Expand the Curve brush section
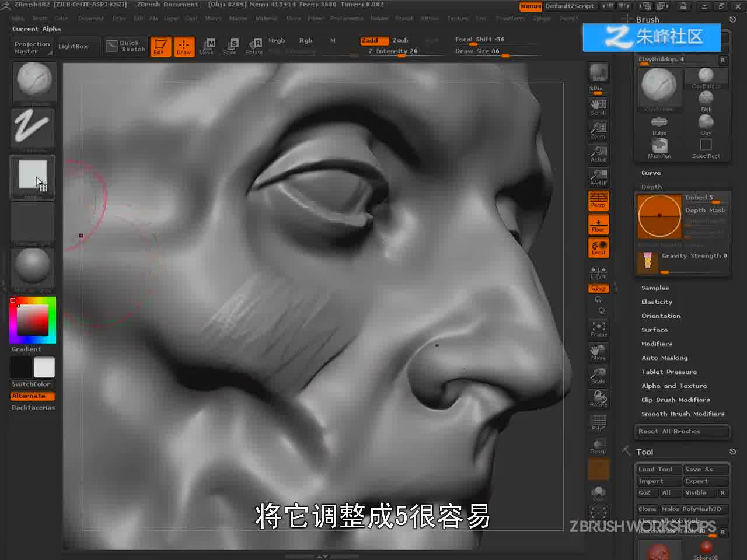 tap(651, 173)
